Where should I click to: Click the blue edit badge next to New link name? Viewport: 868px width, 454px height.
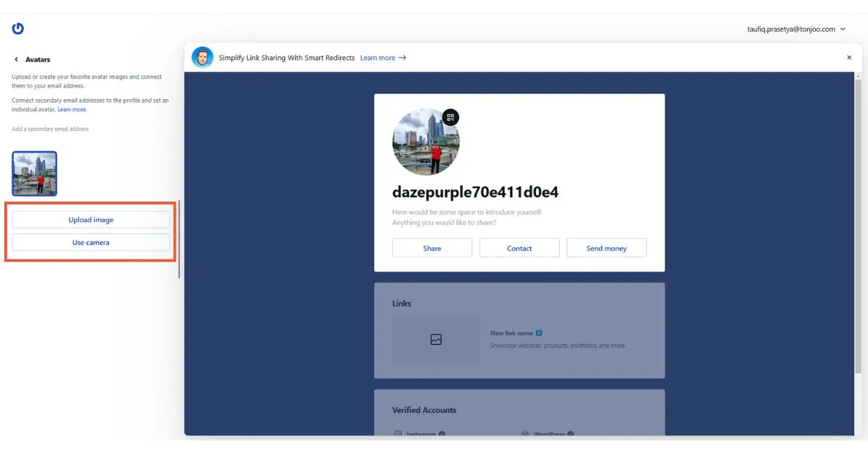click(x=538, y=333)
